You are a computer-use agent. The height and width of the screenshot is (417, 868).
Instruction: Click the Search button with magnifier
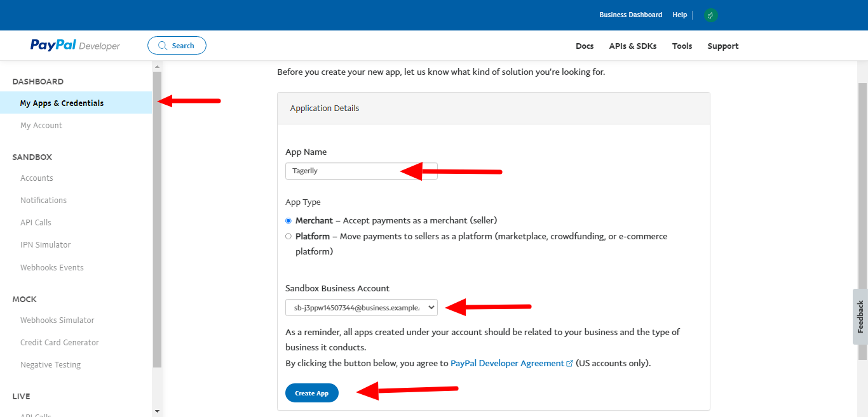coord(177,46)
